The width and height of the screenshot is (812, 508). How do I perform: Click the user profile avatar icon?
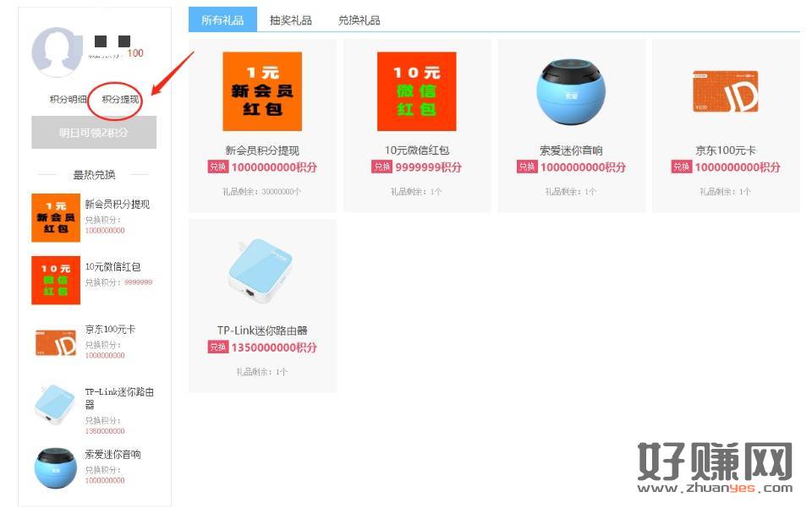point(57,52)
